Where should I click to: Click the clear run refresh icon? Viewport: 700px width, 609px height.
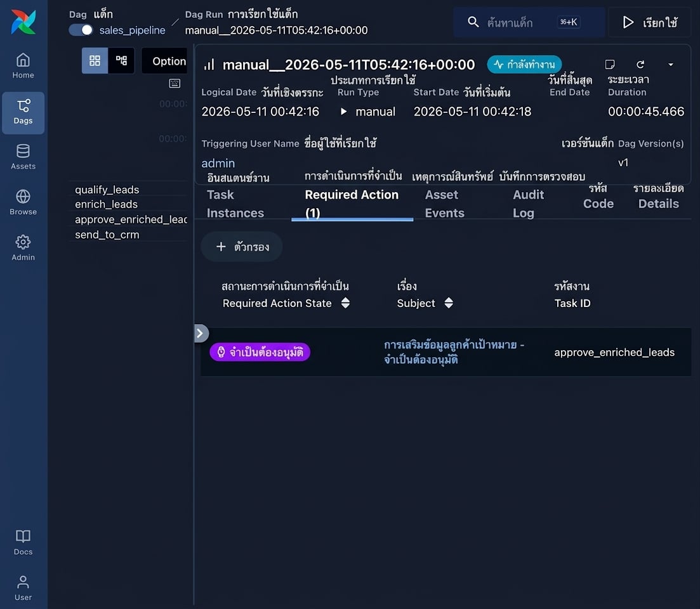(x=640, y=65)
